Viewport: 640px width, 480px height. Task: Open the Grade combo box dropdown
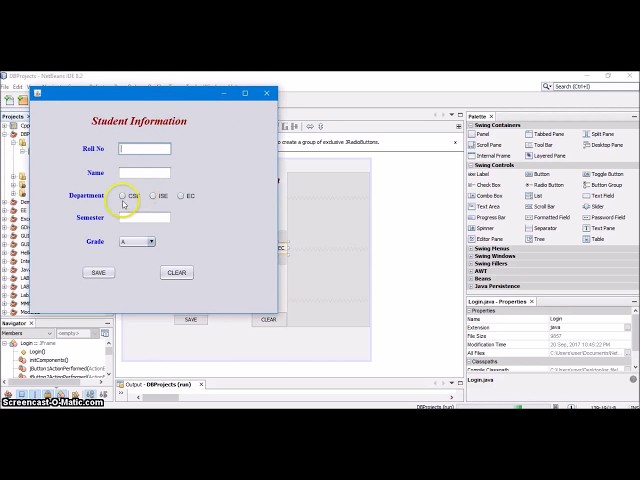151,242
